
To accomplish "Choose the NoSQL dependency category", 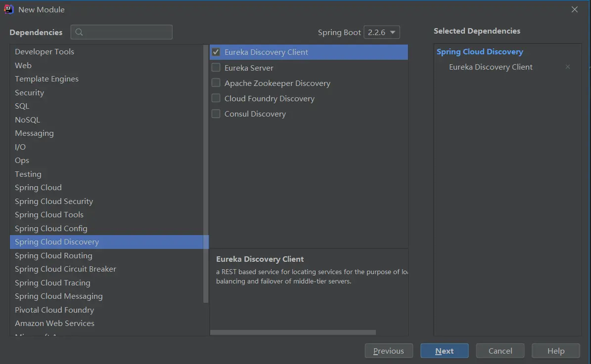I will click(27, 120).
